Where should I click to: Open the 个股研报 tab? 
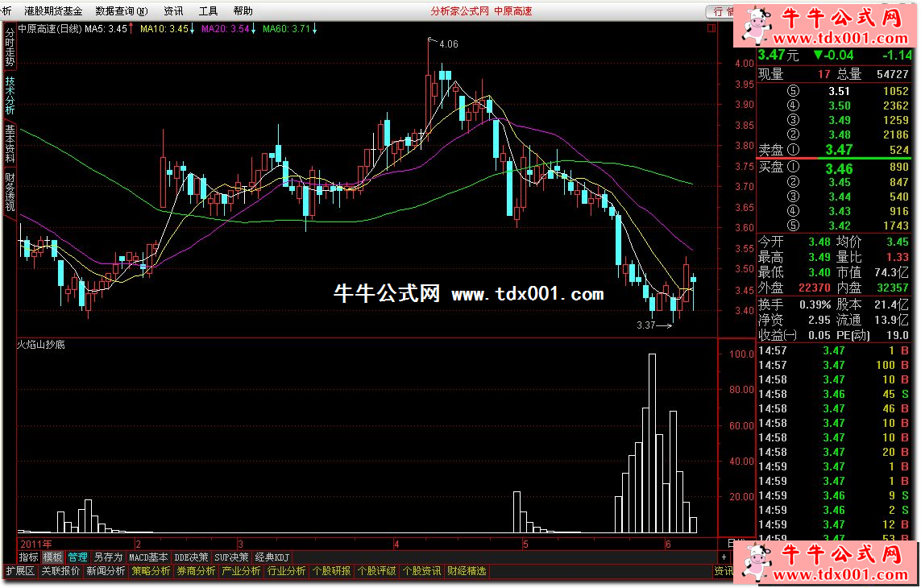(x=331, y=571)
